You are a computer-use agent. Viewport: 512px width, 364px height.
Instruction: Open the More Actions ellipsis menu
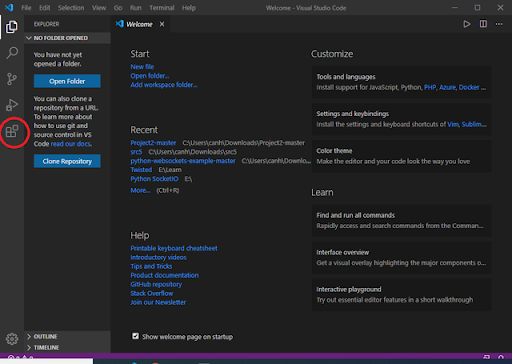click(x=499, y=24)
